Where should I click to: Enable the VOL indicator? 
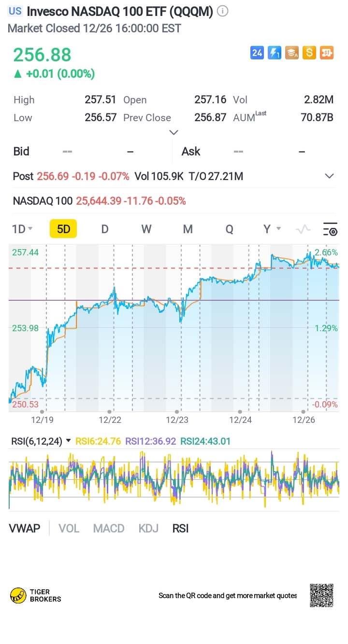tap(69, 529)
